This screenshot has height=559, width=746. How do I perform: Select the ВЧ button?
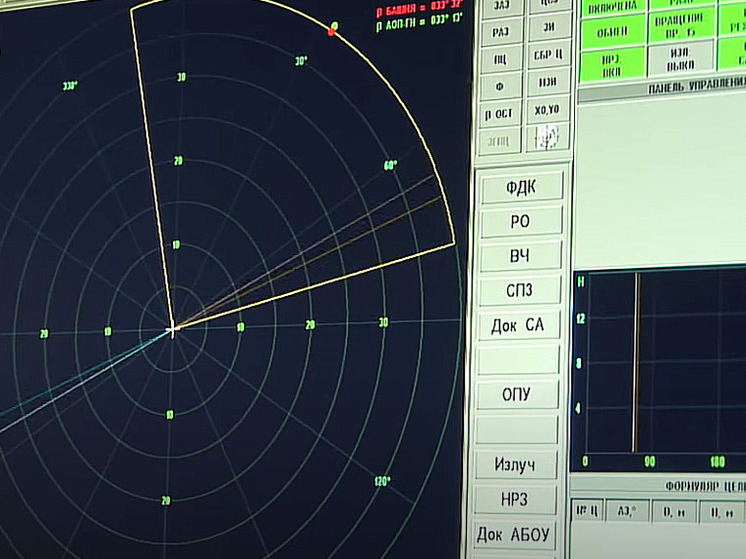520,256
